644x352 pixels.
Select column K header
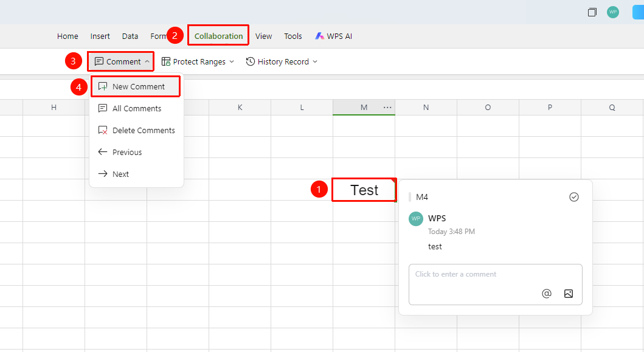(240, 108)
